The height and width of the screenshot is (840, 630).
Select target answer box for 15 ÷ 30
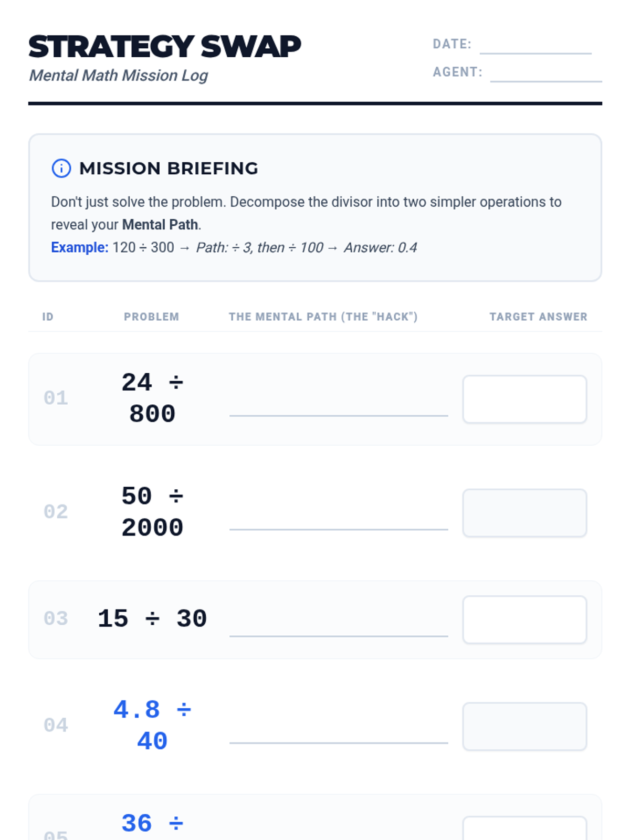524,619
